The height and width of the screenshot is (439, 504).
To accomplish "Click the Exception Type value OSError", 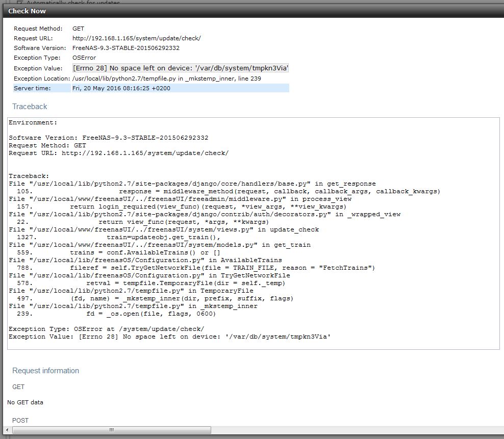I will 84,58.
